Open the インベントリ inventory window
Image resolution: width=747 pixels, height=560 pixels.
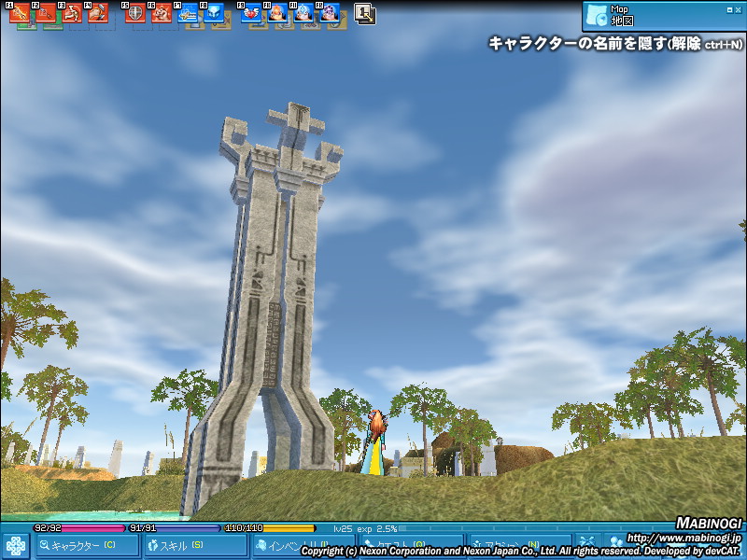coord(303,546)
